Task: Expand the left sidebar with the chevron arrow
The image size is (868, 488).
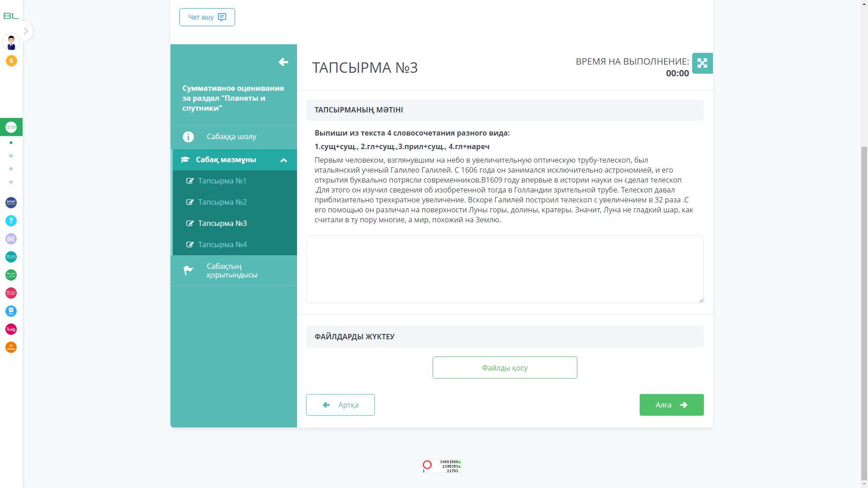Action: point(26,31)
